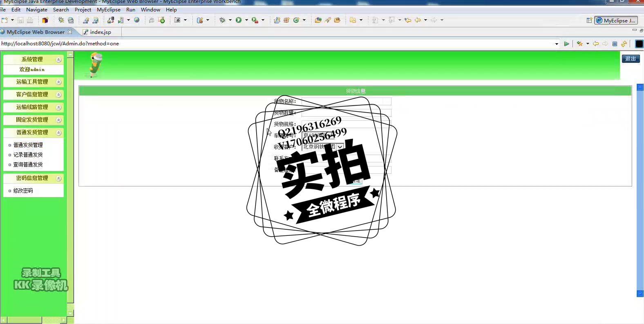Click the 2.8 server globe icon
Screen dimensions: 644x324
point(71,20)
